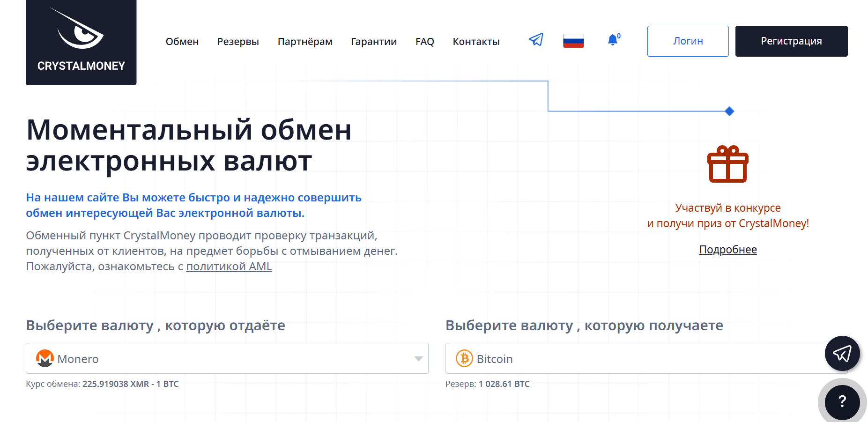Navigate to Контакты
This screenshot has width=868, height=422.
(476, 42)
